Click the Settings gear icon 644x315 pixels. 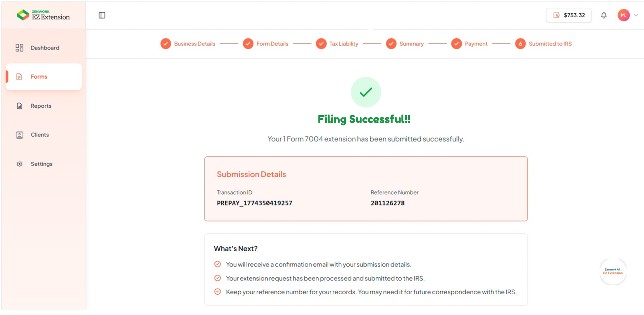click(20, 164)
